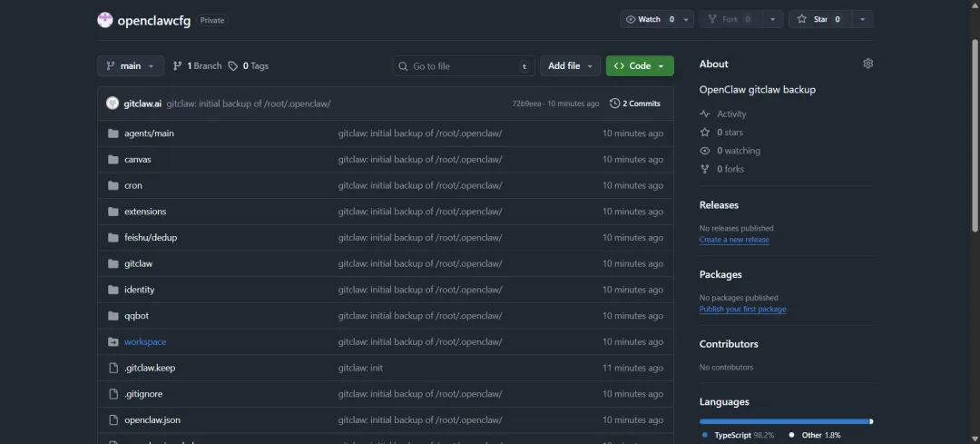Click the qqbot folder icon
This screenshot has height=444, width=980.
(x=113, y=316)
